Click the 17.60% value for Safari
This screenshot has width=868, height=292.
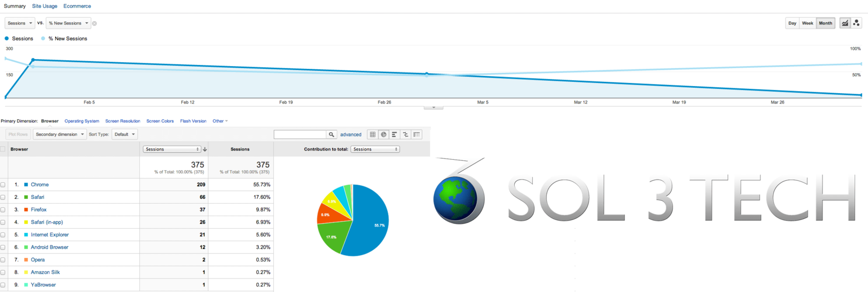(x=262, y=197)
